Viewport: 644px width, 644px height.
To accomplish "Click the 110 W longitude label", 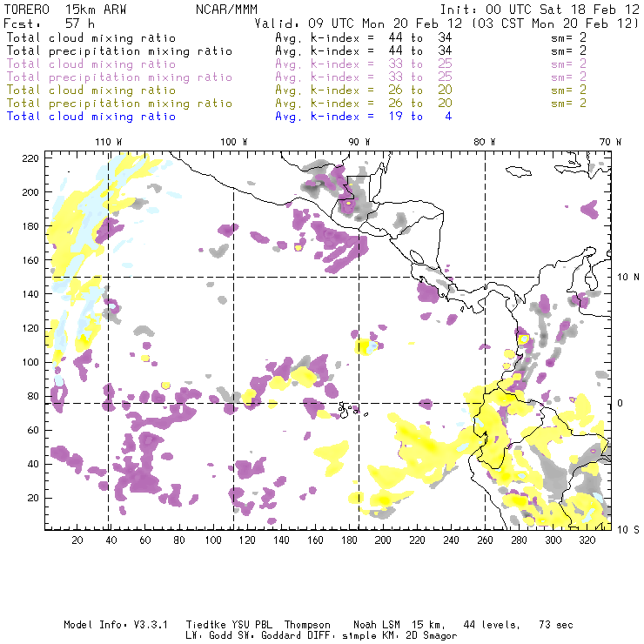I will coord(109,142).
